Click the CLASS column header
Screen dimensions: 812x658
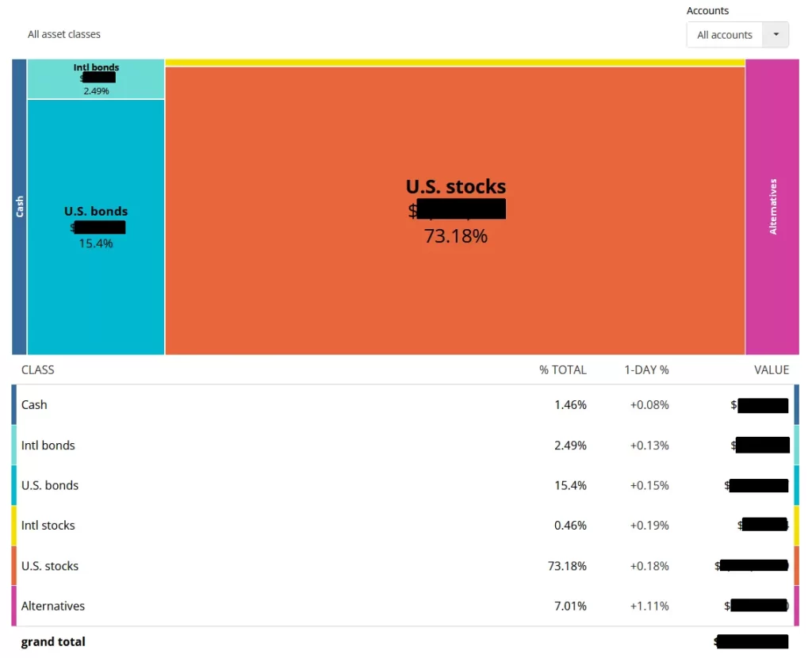coord(37,369)
